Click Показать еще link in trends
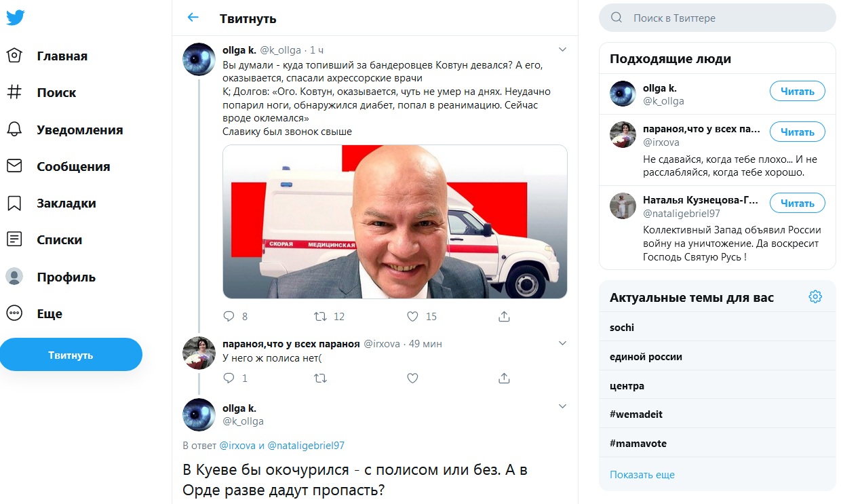 tap(642, 474)
